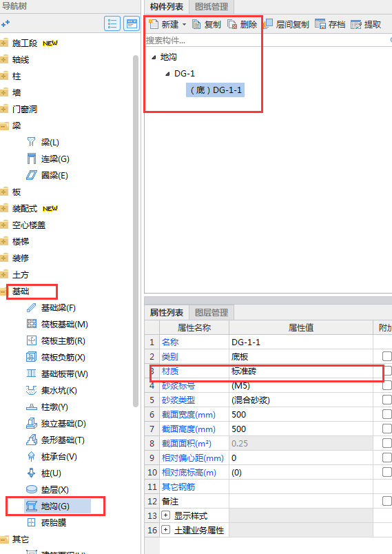Select the 独立基础(D) icon

click(32, 423)
